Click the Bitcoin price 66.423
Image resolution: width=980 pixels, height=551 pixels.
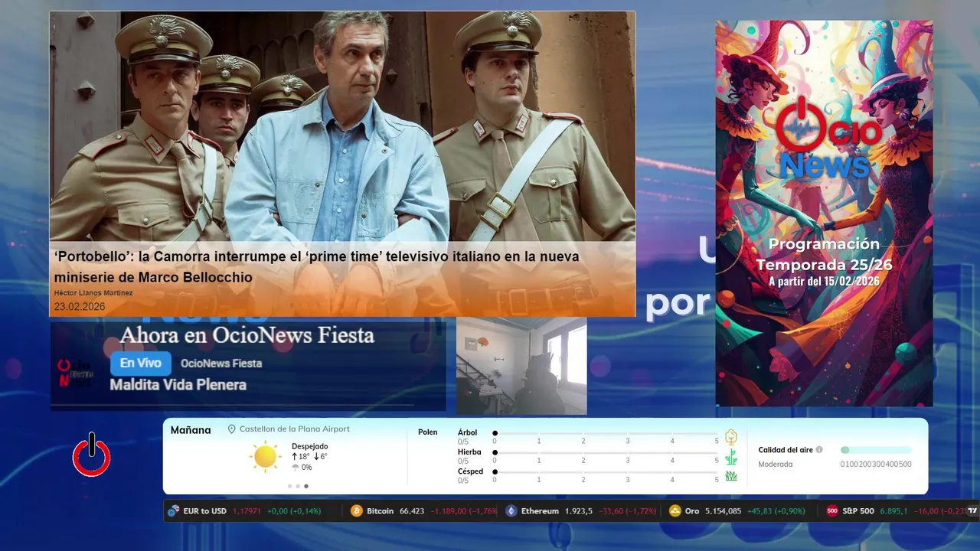[x=412, y=511]
